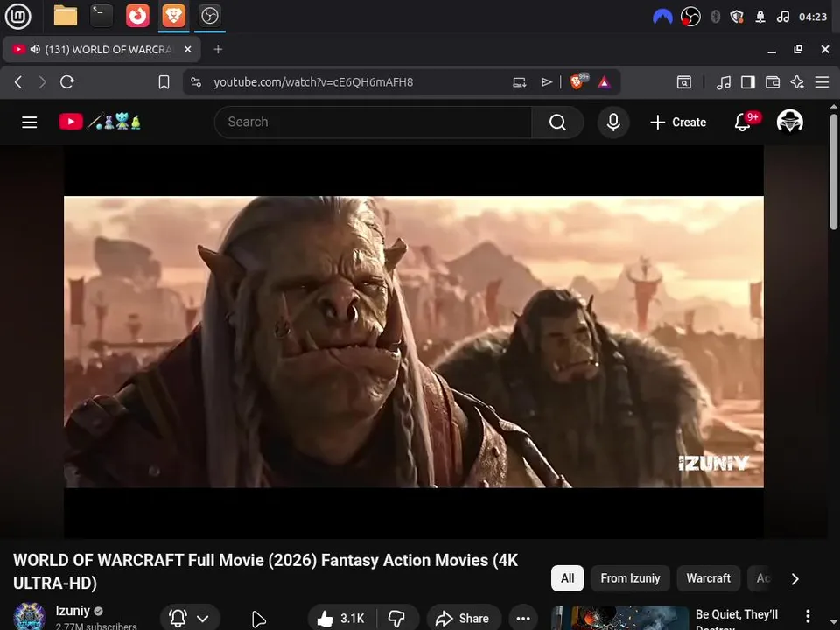Select the WORLD OF WARCRAFT YouTube tab
The height and width of the screenshot is (630, 840).
tap(101, 49)
